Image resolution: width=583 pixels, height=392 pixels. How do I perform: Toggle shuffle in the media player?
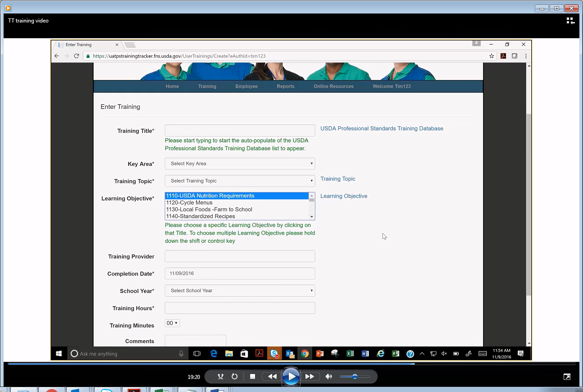click(220, 377)
